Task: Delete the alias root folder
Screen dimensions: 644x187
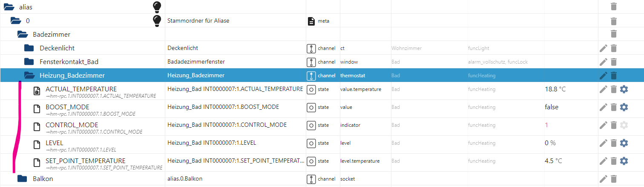Action: [613, 6]
